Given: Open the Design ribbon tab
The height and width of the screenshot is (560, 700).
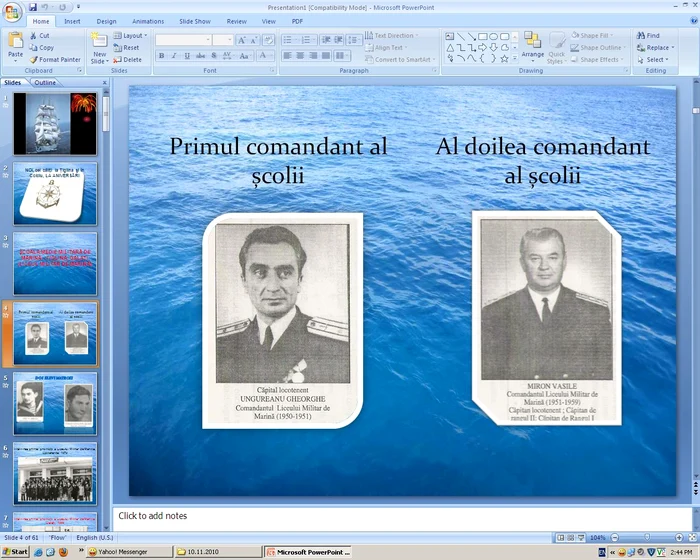Looking at the screenshot, I should 106,21.
